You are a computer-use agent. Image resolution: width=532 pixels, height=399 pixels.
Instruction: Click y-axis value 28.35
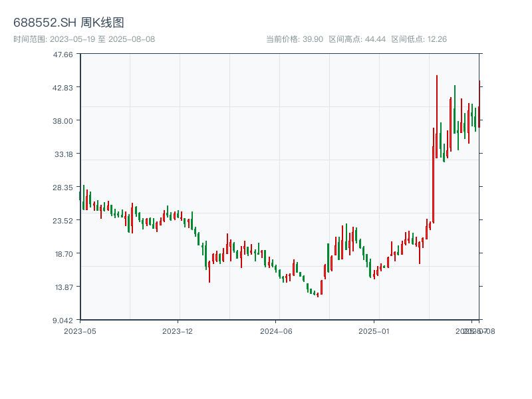tap(63, 188)
